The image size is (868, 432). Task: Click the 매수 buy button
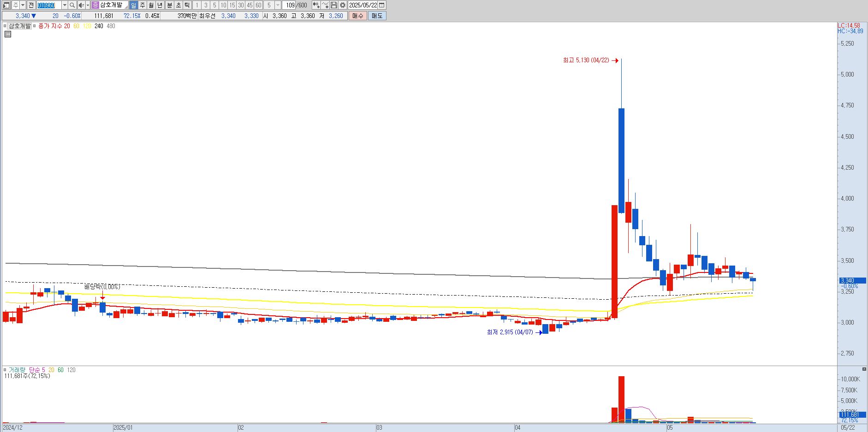pyautogui.click(x=358, y=16)
